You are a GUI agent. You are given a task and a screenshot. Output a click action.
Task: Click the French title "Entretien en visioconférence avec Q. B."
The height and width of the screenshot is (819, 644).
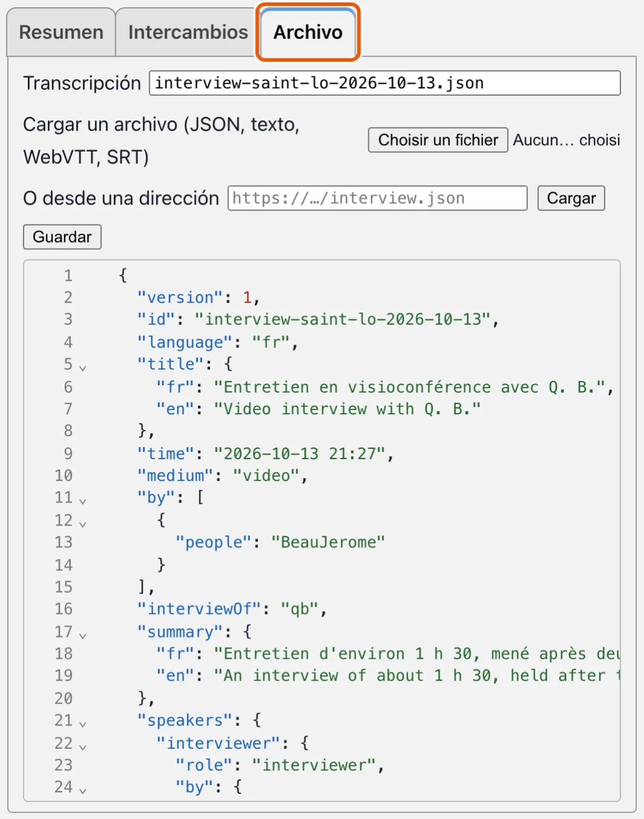pos(411,387)
